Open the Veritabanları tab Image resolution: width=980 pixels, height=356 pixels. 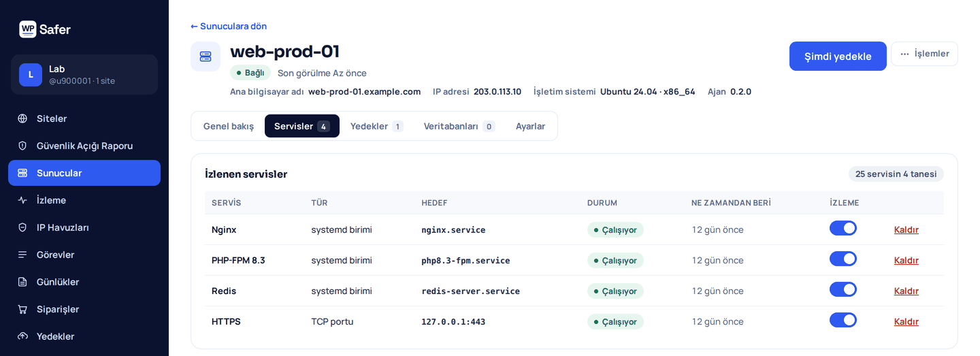click(x=459, y=126)
